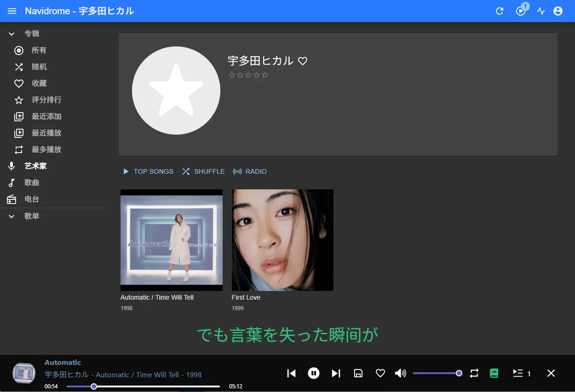Mute the volume speaker icon
This screenshot has height=392, width=575.
[401, 373]
